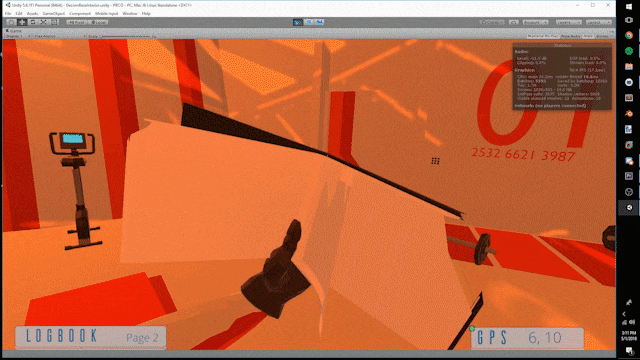
Task: Pause the running game
Action: point(309,22)
